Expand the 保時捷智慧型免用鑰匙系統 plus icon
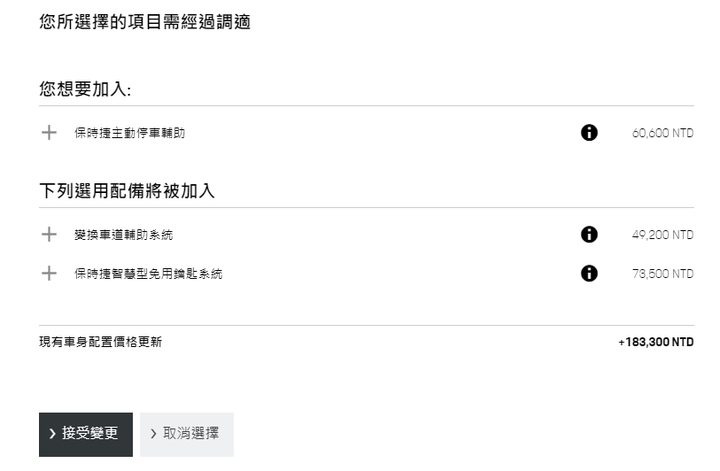The height and width of the screenshot is (471, 720). coord(49,274)
